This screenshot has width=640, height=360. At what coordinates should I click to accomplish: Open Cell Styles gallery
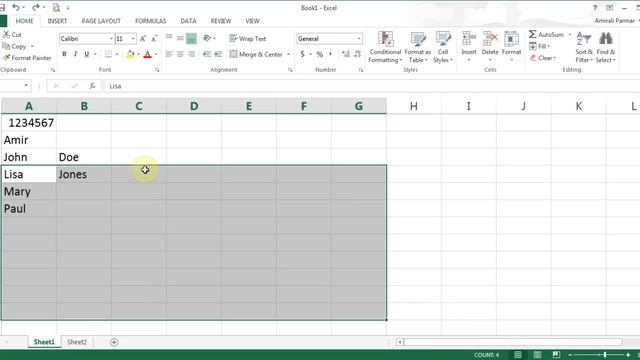(x=443, y=47)
